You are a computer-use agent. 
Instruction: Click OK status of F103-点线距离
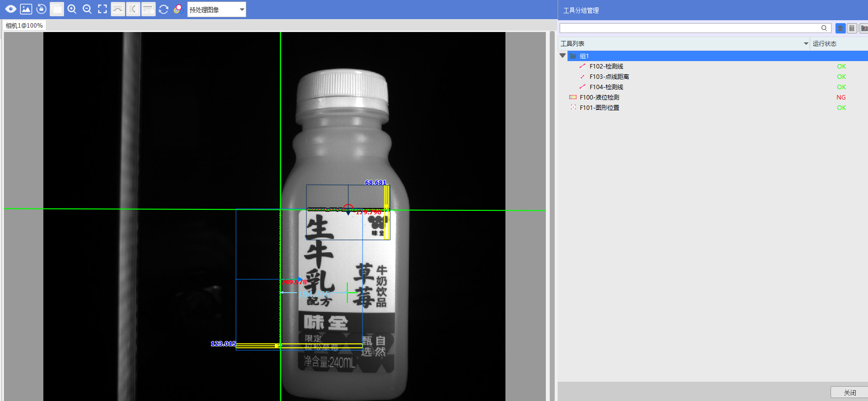pyautogui.click(x=841, y=77)
